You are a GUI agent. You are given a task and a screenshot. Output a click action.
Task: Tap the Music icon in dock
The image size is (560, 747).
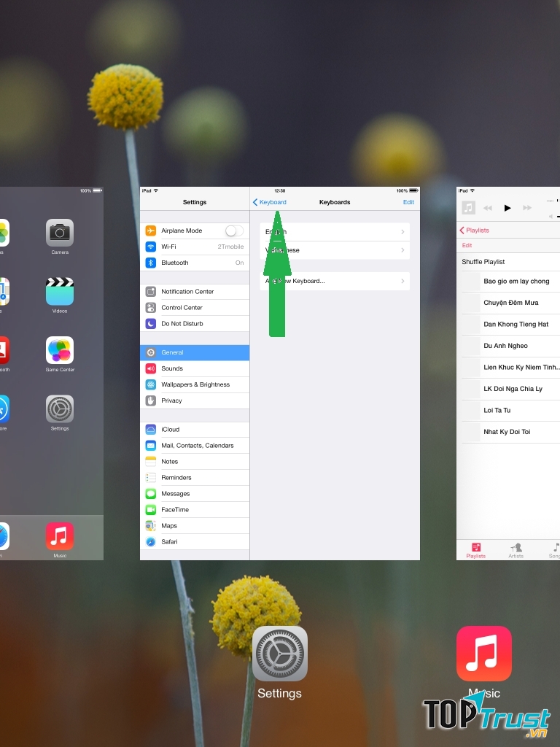pyautogui.click(x=60, y=535)
